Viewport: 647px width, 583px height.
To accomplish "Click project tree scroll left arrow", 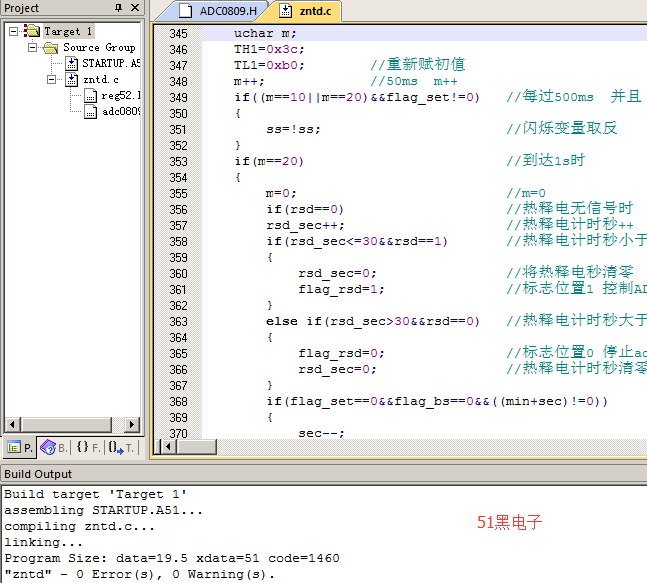I will [x=12, y=424].
